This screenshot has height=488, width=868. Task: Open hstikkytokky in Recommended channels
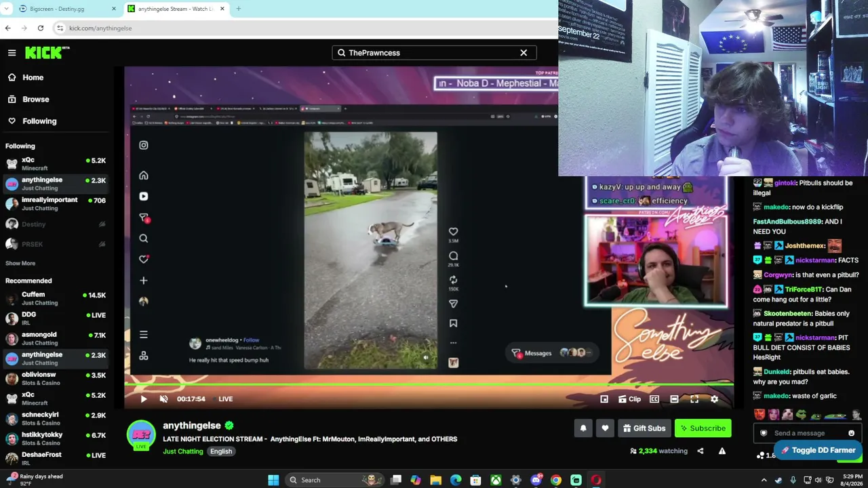pyautogui.click(x=56, y=438)
